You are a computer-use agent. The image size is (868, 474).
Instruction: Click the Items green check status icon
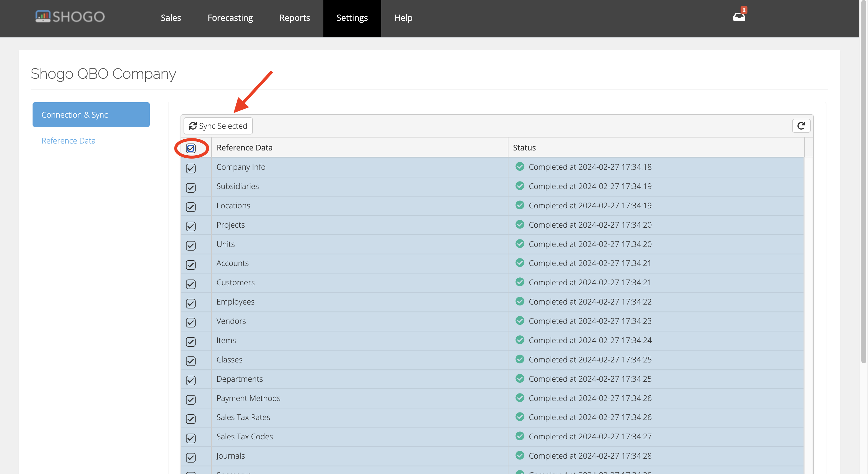point(520,340)
